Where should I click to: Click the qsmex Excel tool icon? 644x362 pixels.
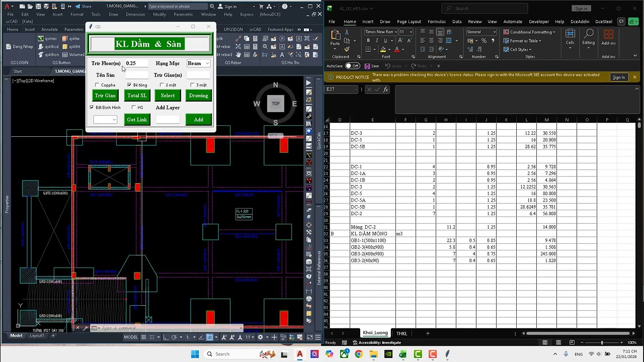point(41,39)
